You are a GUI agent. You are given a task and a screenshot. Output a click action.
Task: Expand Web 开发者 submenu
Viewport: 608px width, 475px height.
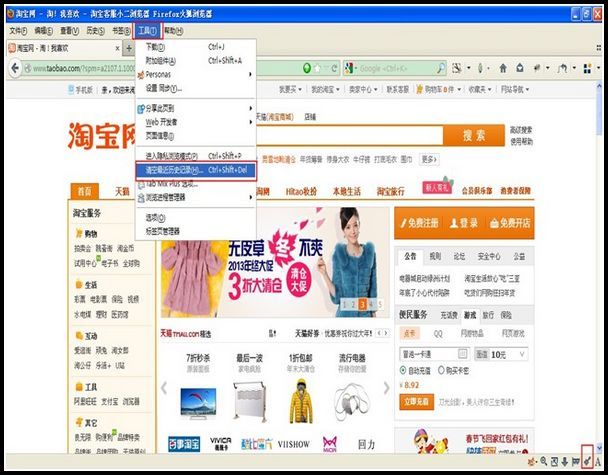point(250,122)
